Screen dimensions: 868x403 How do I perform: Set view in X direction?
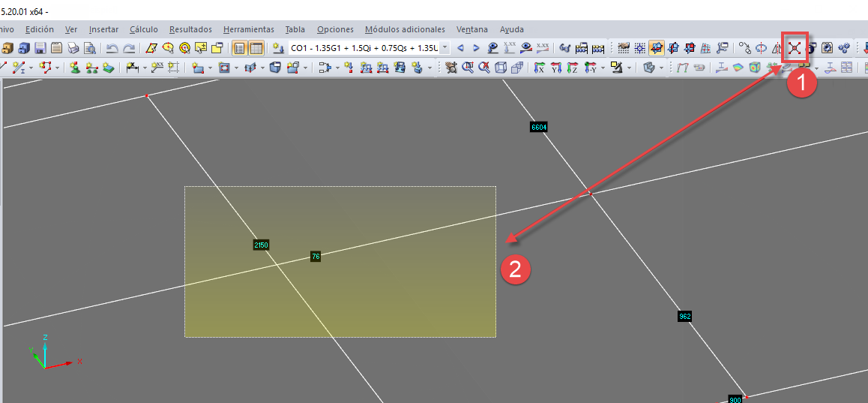538,68
